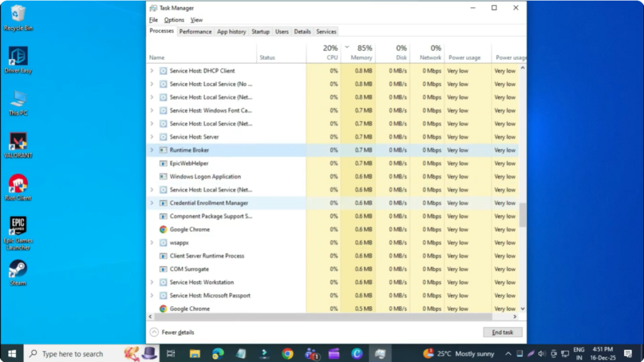Select the VALORANT desktop icon
The image size is (644, 362).
[18, 142]
